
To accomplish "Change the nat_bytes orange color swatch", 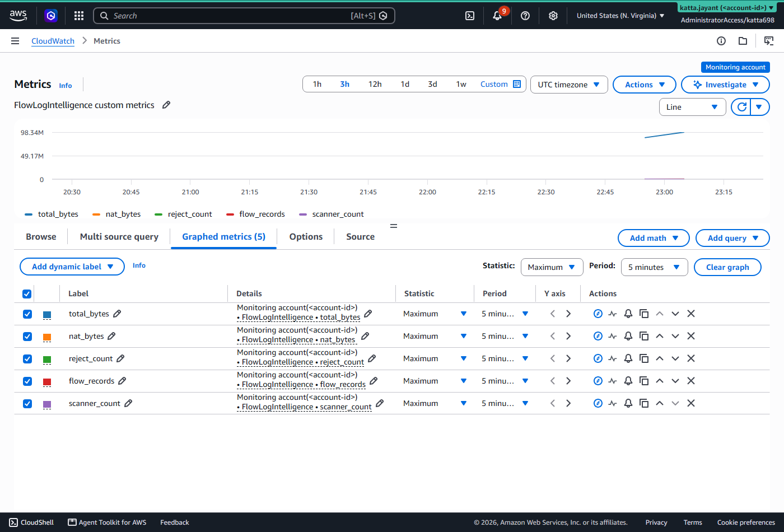I will 47,337.
